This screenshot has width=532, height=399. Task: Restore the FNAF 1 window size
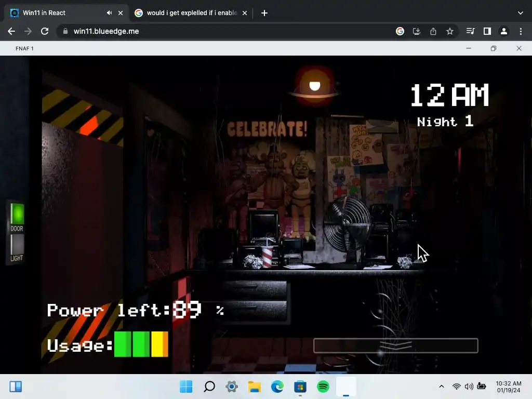(494, 48)
